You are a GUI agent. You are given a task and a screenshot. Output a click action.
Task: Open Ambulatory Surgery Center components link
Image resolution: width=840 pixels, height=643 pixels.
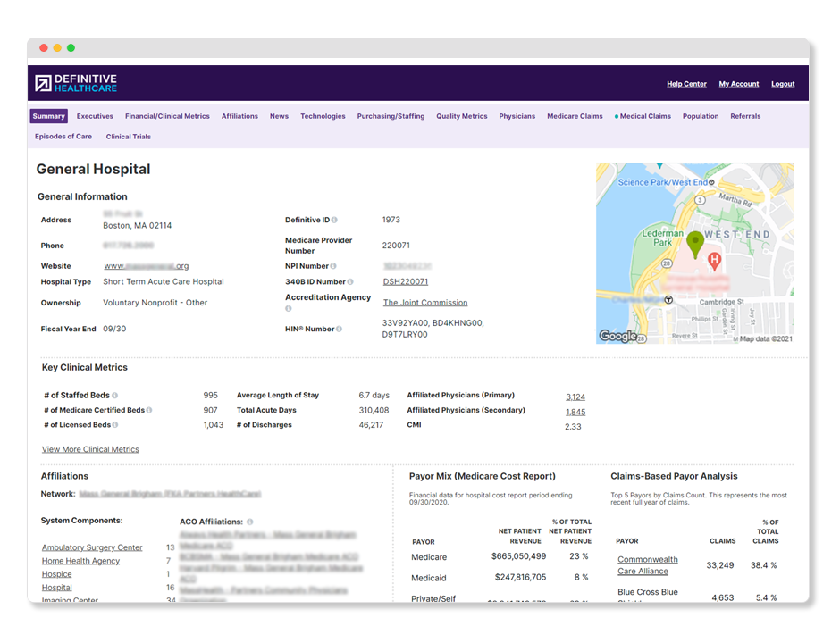pyautogui.click(x=92, y=547)
